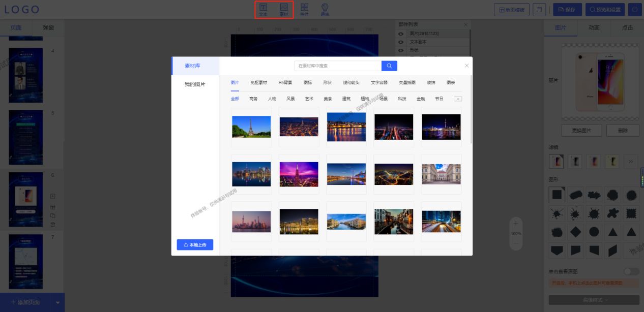Click the blue search magnifier in material library

tap(389, 66)
